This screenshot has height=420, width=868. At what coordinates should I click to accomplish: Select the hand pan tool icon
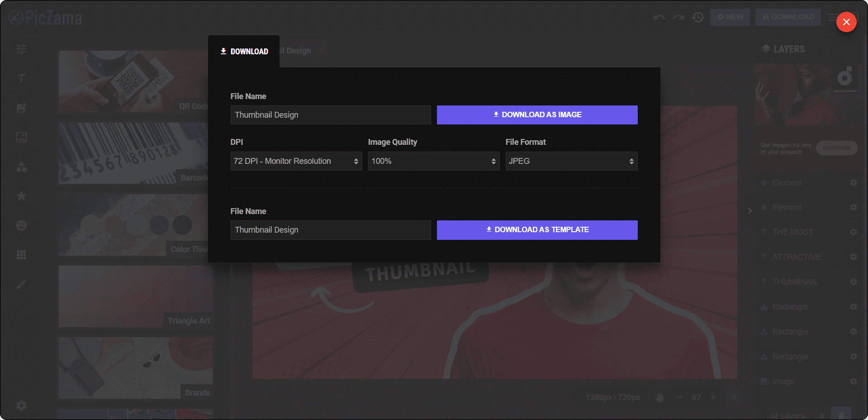coord(659,397)
